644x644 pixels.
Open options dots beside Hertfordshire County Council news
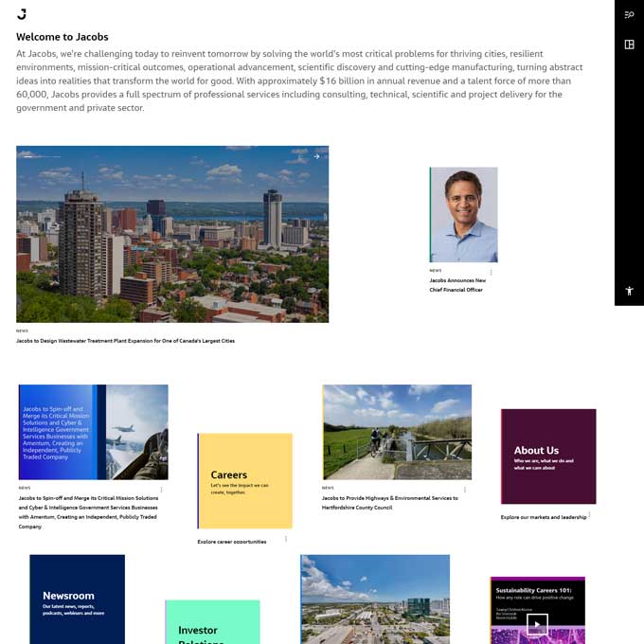[464, 490]
